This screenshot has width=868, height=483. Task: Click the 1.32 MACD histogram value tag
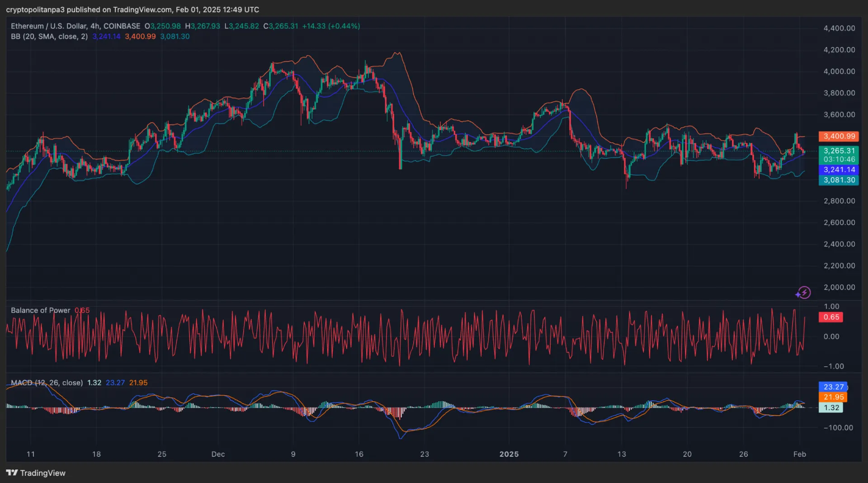tap(831, 408)
